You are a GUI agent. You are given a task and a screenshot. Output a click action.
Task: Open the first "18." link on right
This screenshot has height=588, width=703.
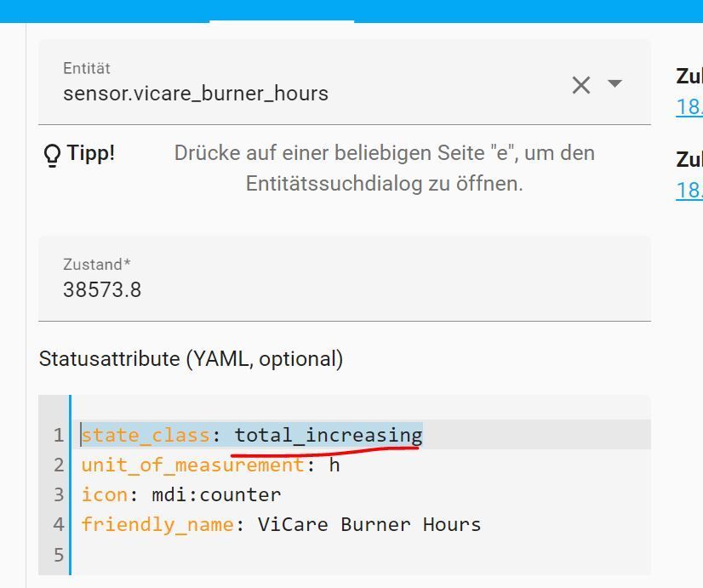click(x=689, y=106)
